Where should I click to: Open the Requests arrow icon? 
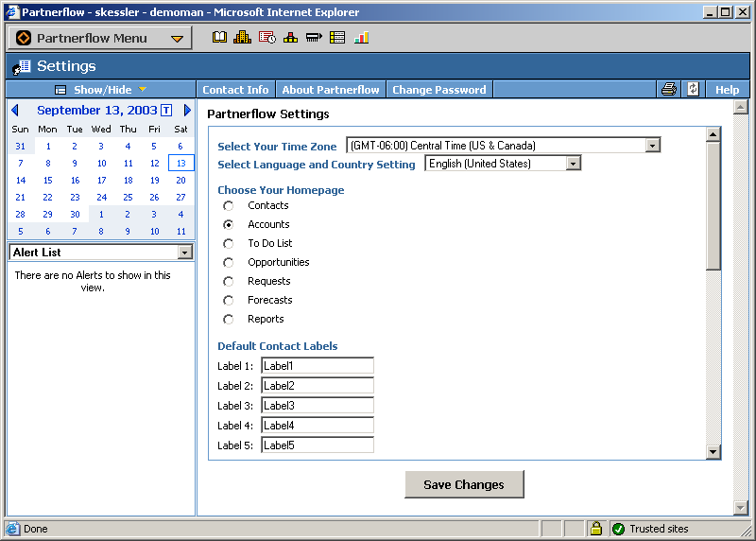tap(314, 37)
